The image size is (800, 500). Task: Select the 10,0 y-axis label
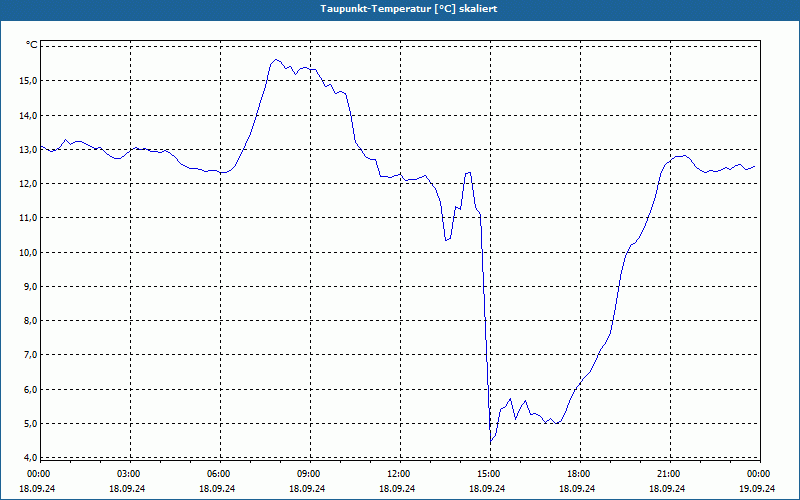pyautogui.click(x=28, y=253)
